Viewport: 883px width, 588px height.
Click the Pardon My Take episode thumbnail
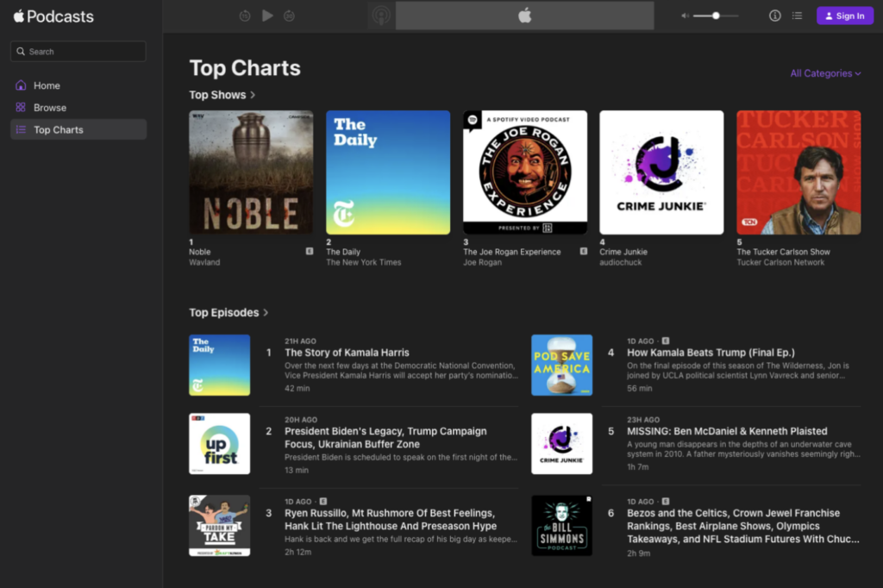pyautogui.click(x=220, y=525)
